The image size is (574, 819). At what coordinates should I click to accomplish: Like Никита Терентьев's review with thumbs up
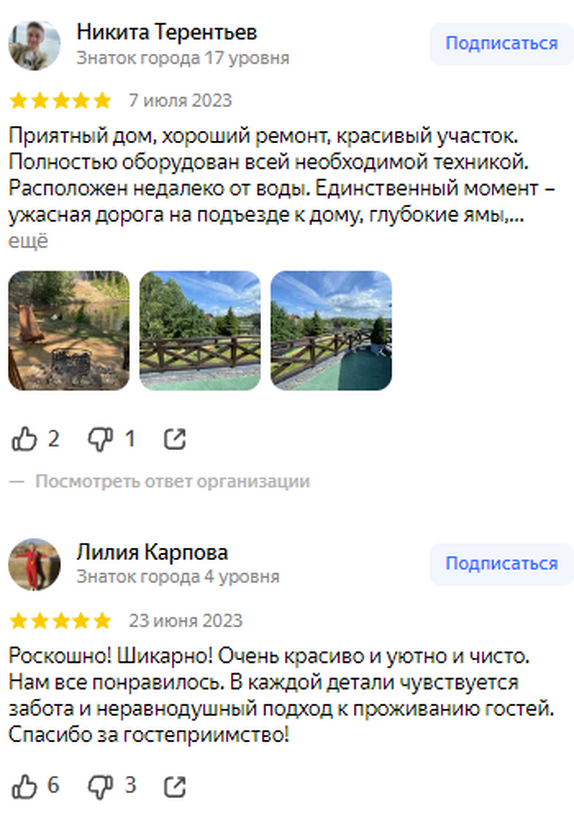(x=24, y=439)
